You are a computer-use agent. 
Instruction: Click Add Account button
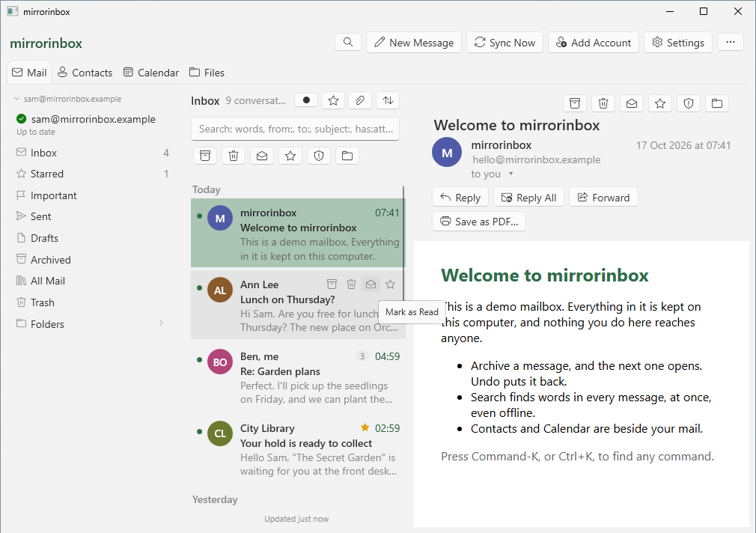[x=593, y=43]
